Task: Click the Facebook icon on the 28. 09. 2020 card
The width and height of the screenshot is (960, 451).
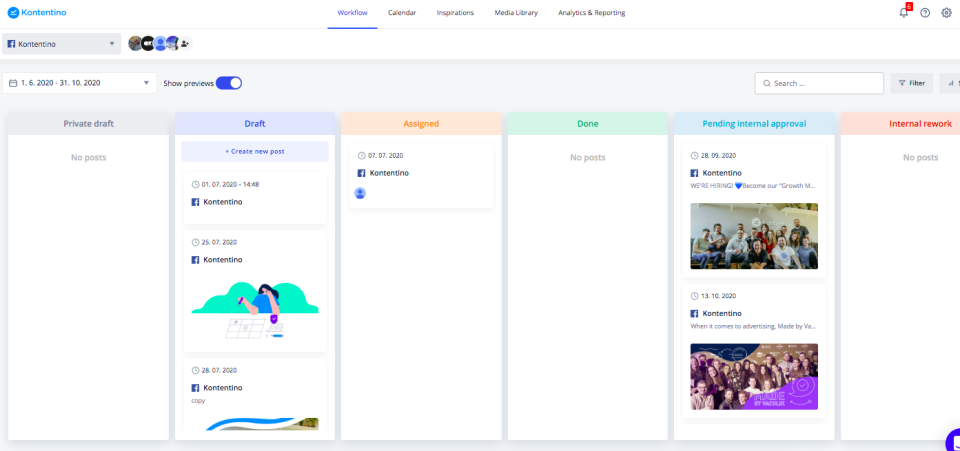Action: point(694,173)
